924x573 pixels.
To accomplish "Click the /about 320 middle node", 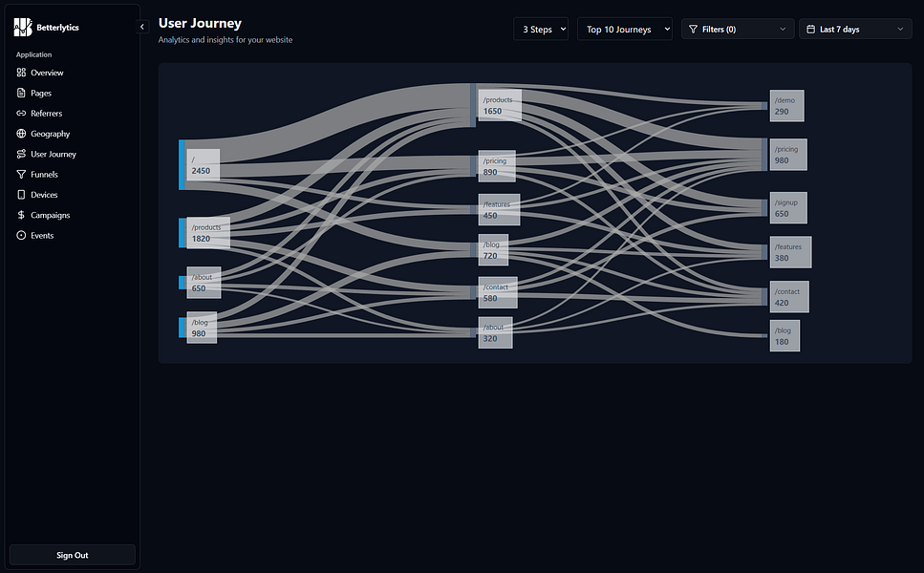I will 496,332.
